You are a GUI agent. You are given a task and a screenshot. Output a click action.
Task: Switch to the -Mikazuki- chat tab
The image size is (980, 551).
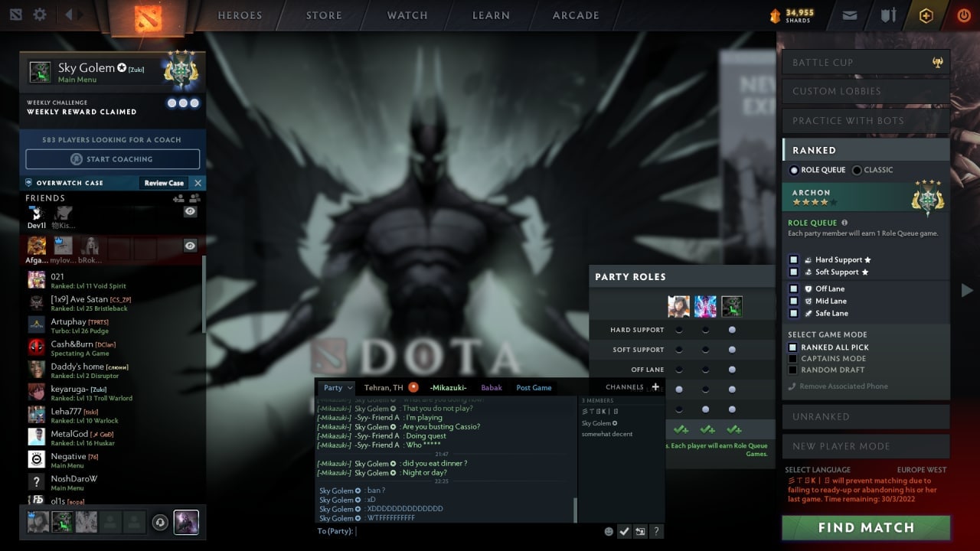tap(449, 388)
